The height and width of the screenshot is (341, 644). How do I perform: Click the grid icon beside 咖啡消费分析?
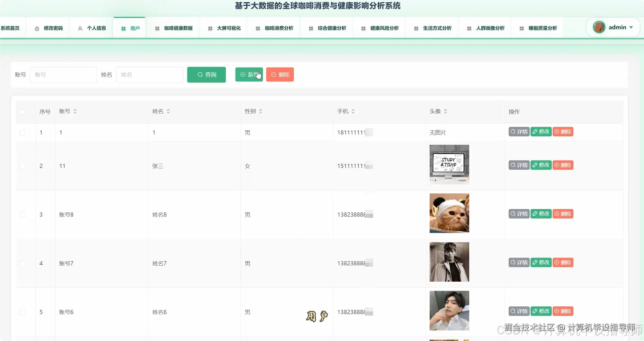(x=257, y=28)
